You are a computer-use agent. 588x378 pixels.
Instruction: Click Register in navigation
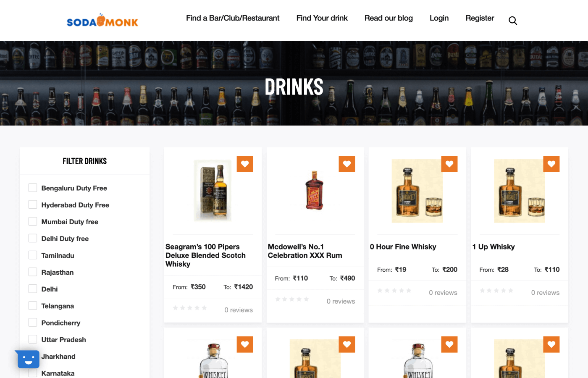[x=480, y=18]
